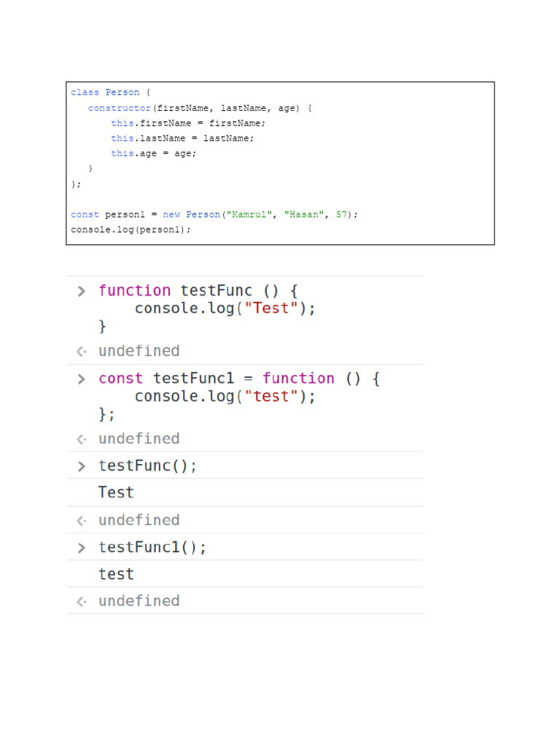Screen dimensions: 560x747
Task: Click the console.log("Test"); line with capital T
Action: (x=225, y=309)
